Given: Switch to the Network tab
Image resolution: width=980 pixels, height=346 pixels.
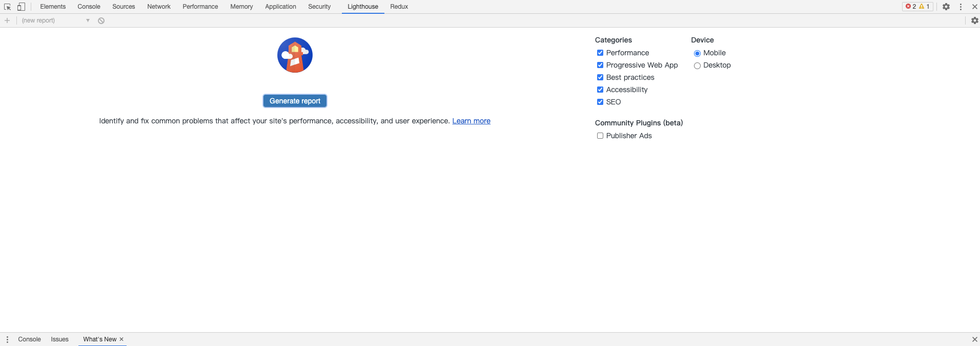Looking at the screenshot, I should [x=159, y=7].
